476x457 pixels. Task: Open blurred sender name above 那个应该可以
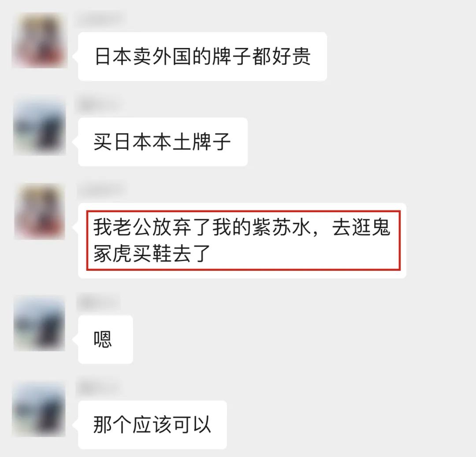98,387
